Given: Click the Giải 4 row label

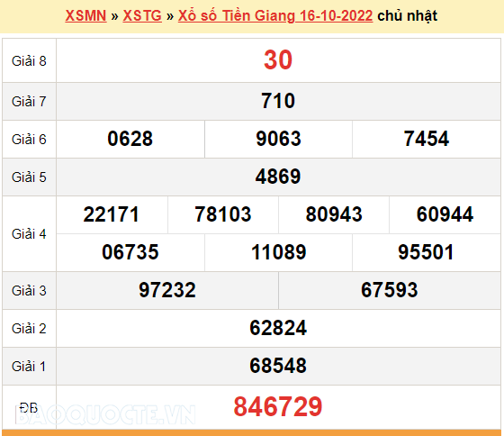Looking at the screenshot, I should (29, 234).
